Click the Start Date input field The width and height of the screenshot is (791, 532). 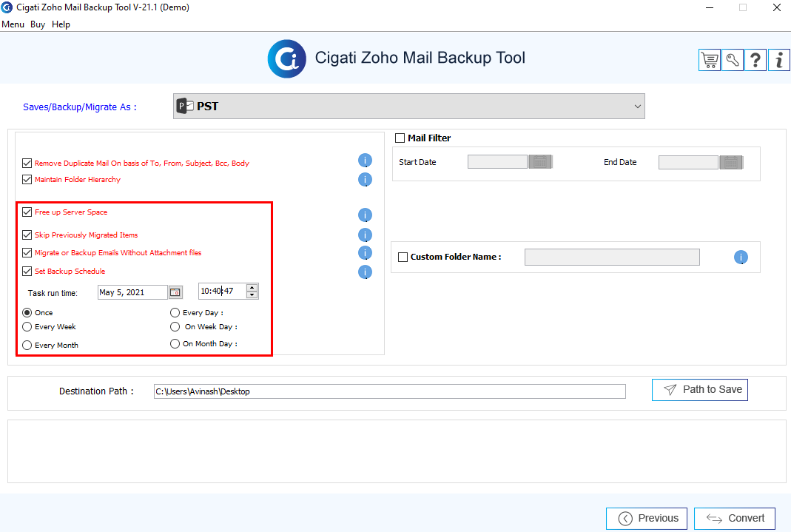(497, 162)
